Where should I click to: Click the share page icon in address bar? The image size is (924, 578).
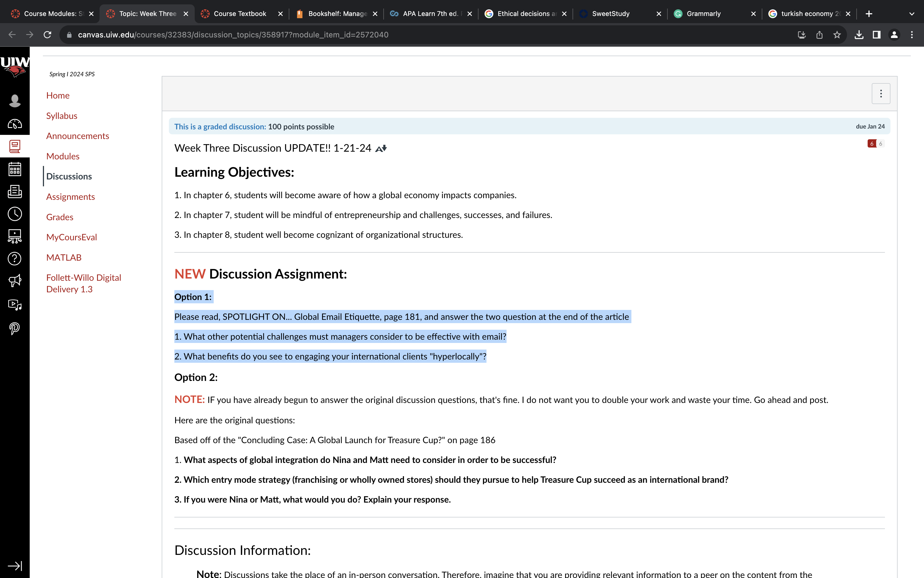point(819,35)
